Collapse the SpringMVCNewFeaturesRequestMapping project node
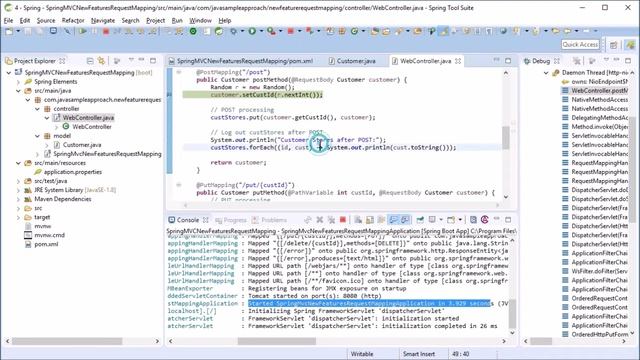Viewport: 640px width, 360px height. pos(9,73)
